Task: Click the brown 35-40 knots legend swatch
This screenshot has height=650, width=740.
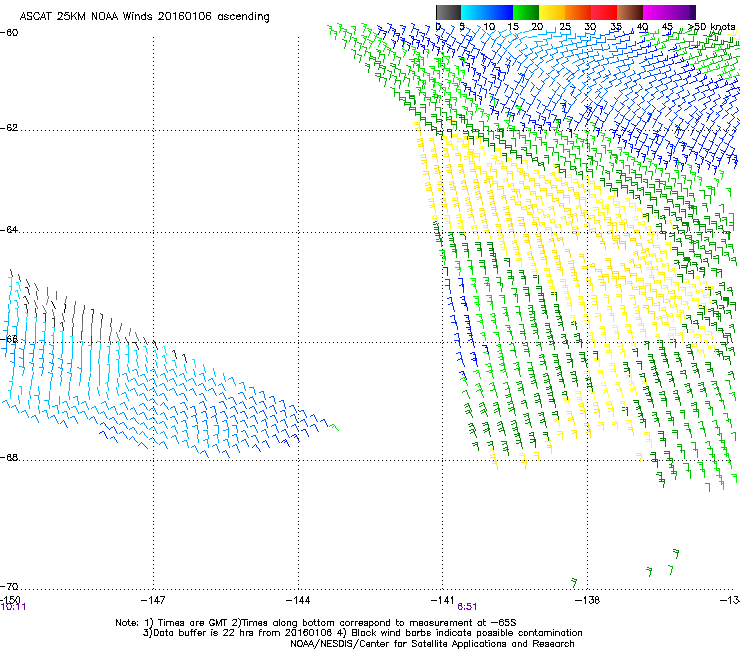Action: pyautogui.click(x=630, y=12)
